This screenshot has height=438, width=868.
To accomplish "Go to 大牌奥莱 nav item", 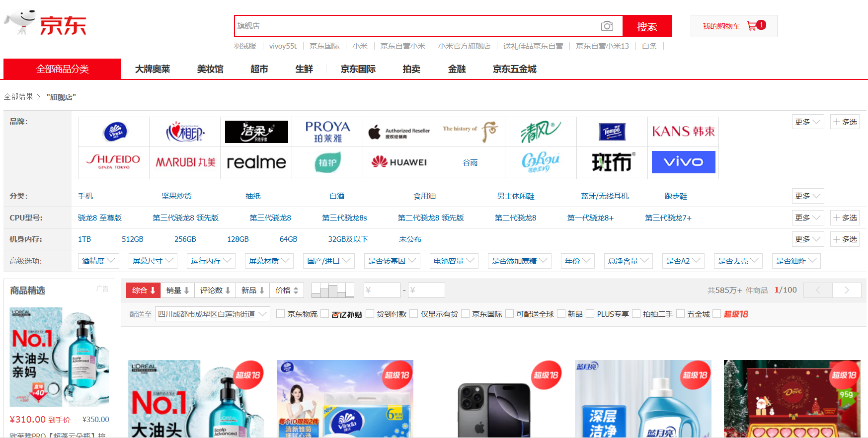I will (153, 69).
